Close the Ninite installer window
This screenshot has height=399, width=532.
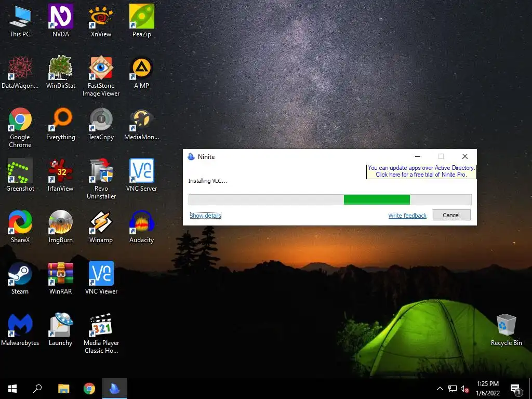pyautogui.click(x=465, y=156)
